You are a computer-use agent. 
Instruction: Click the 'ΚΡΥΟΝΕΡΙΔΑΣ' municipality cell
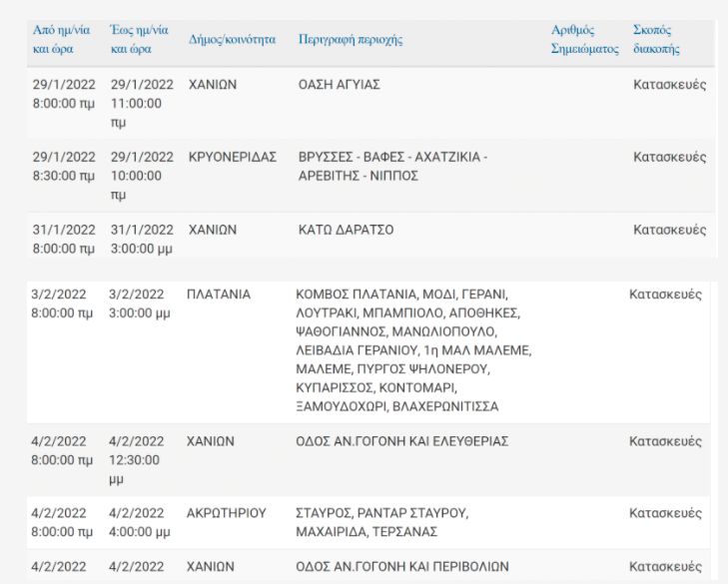pyautogui.click(x=232, y=157)
